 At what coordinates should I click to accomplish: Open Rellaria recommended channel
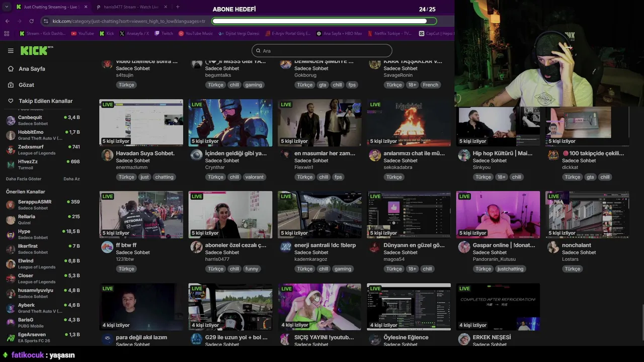click(43, 220)
